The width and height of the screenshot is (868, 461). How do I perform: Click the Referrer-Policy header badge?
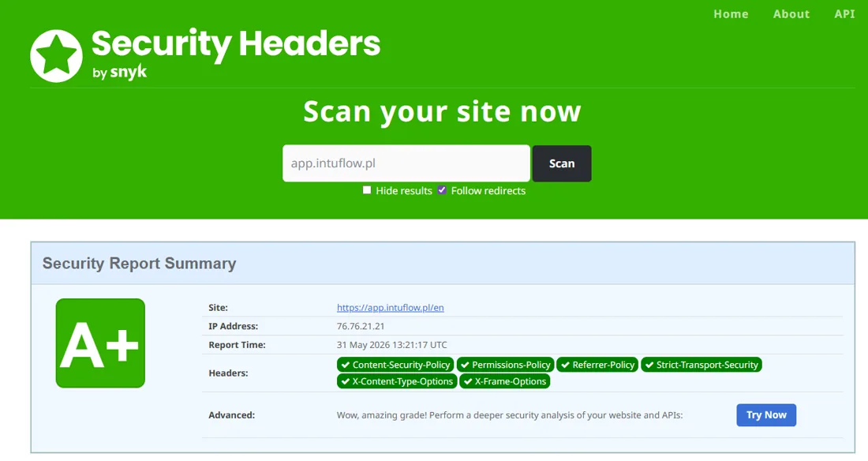point(597,365)
